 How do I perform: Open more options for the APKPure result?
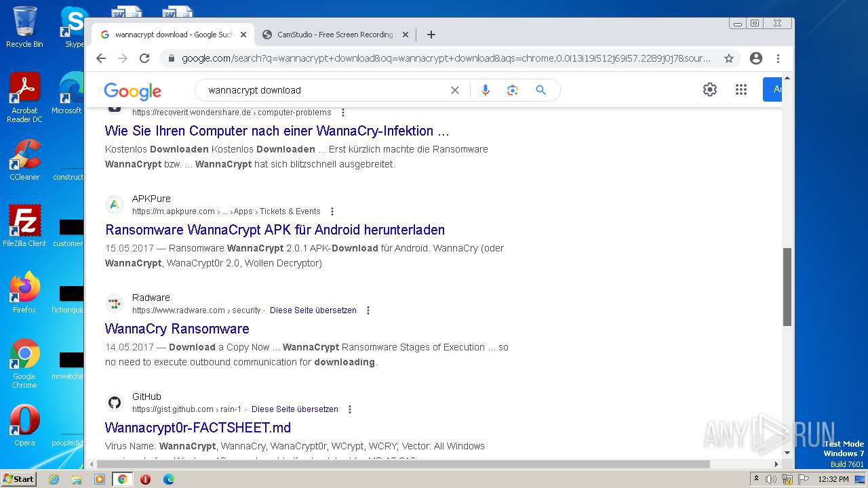tap(332, 211)
